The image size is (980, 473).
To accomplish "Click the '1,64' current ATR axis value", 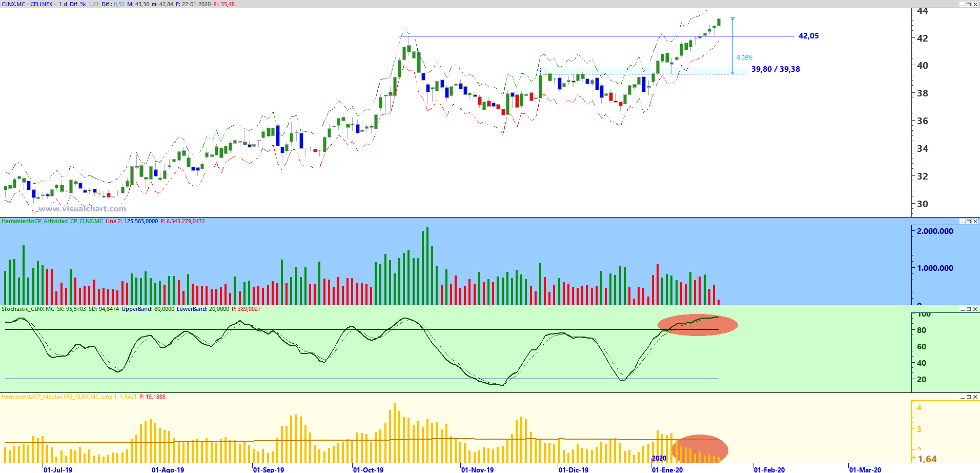I will pyautogui.click(x=927, y=459).
